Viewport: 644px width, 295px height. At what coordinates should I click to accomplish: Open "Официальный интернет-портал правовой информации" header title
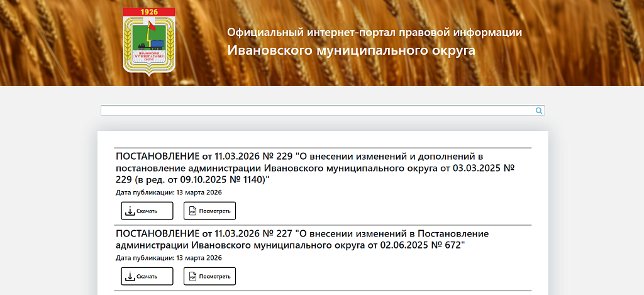tap(374, 32)
